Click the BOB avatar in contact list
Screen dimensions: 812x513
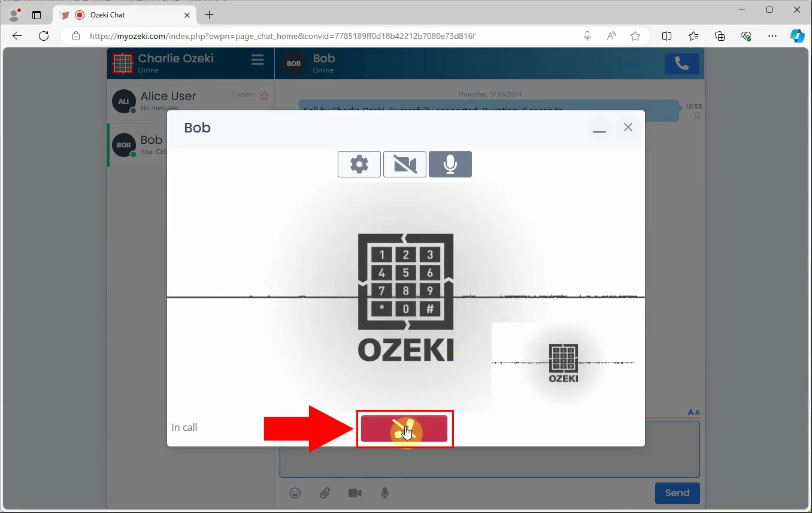(x=124, y=145)
